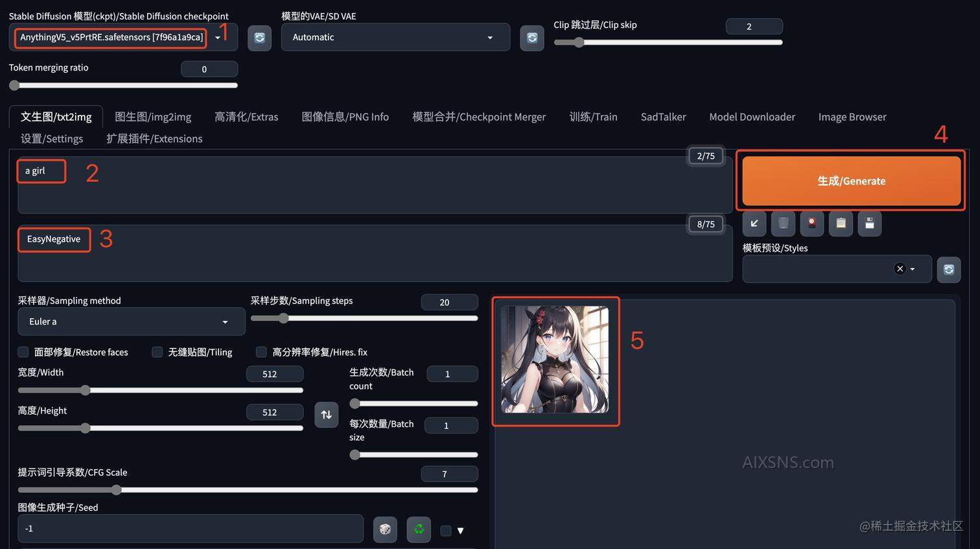Switch to the img2img tab
The image size is (980, 549).
point(153,117)
